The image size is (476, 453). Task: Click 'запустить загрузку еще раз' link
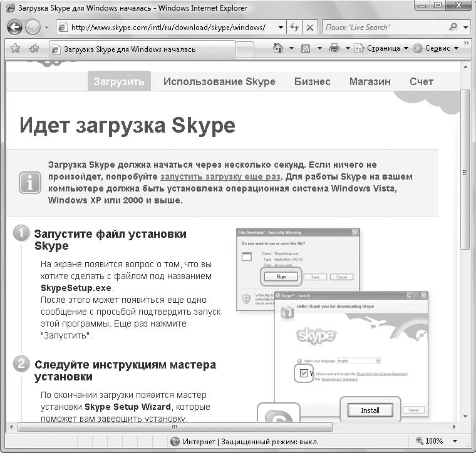pyautogui.click(x=220, y=177)
